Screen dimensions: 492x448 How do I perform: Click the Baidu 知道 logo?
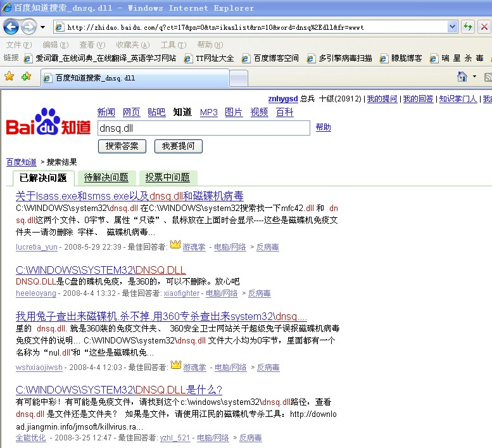[x=48, y=122]
